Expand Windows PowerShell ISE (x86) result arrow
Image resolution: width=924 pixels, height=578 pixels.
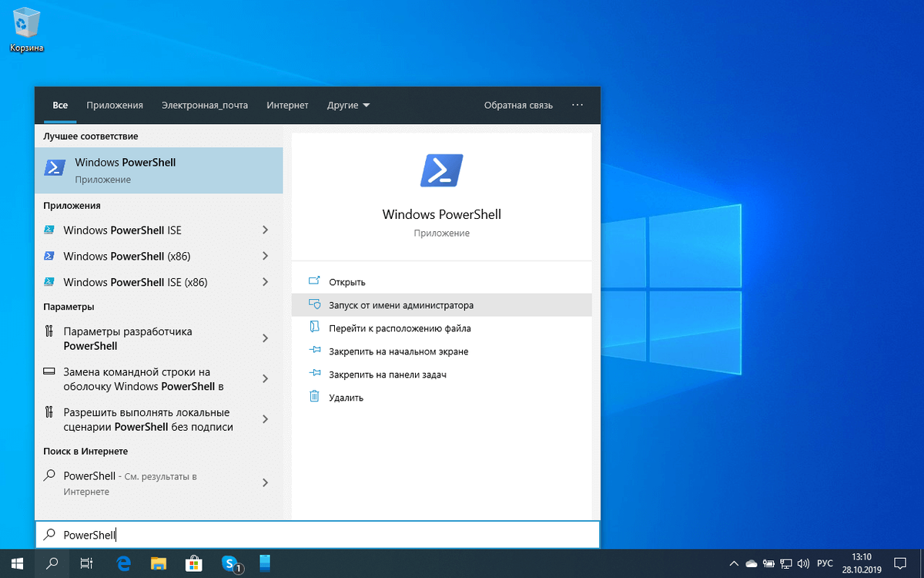point(266,282)
